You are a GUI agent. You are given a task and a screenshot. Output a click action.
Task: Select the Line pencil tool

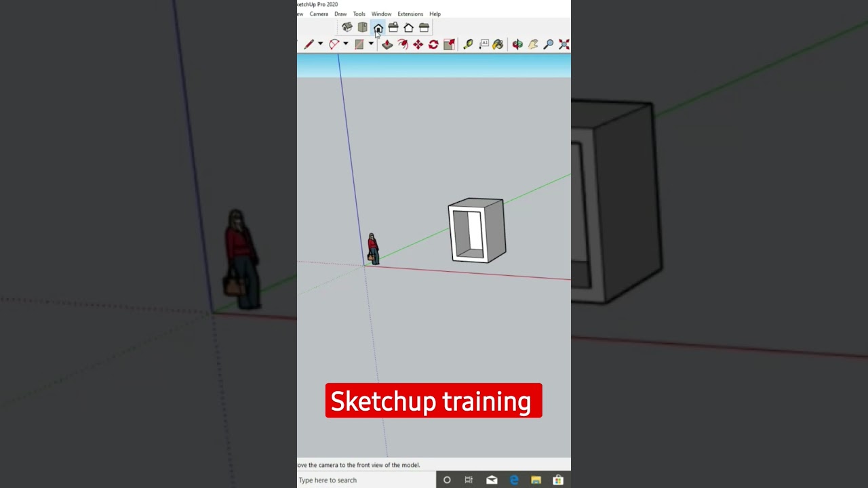(309, 44)
